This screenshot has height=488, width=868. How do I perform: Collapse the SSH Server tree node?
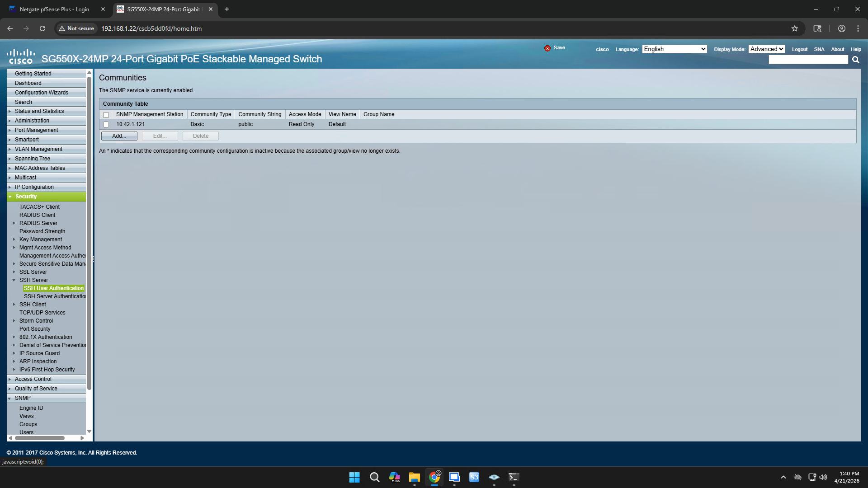tap(14, 280)
